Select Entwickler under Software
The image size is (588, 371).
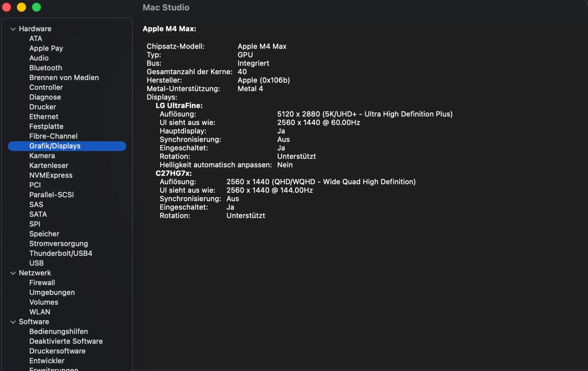coord(47,361)
